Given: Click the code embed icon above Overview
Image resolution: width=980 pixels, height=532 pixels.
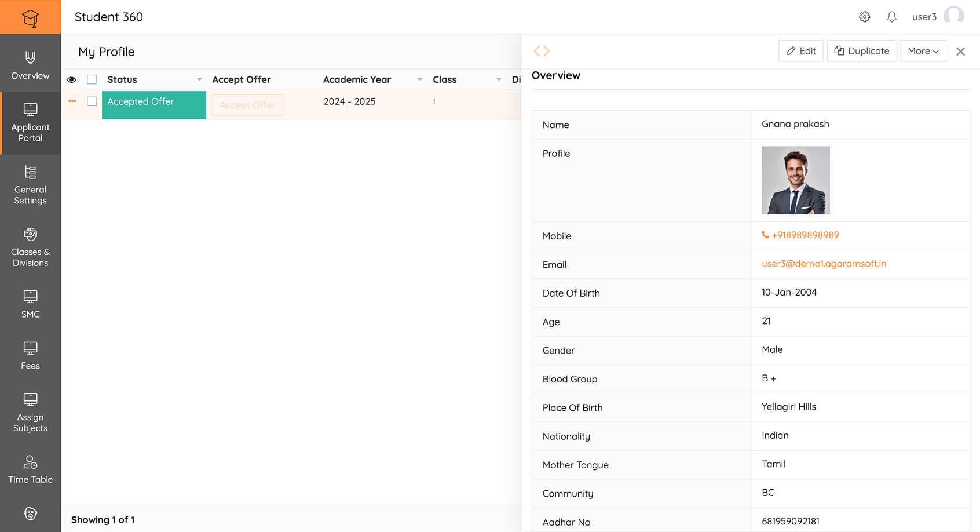Looking at the screenshot, I should click(542, 51).
